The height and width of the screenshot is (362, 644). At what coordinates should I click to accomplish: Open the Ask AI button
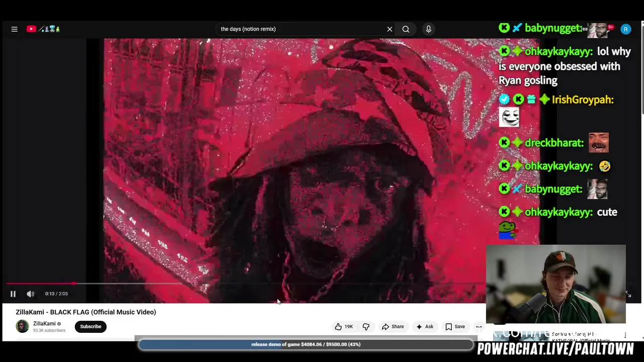425,327
